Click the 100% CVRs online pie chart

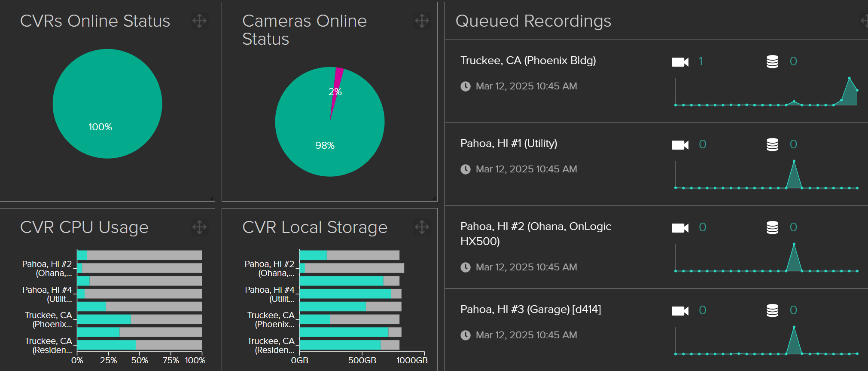click(107, 104)
